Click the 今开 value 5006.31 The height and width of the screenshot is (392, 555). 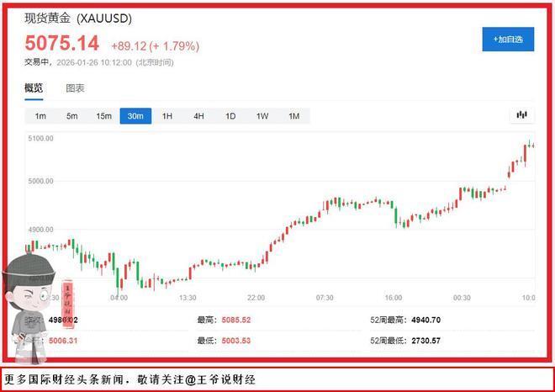[63, 341]
